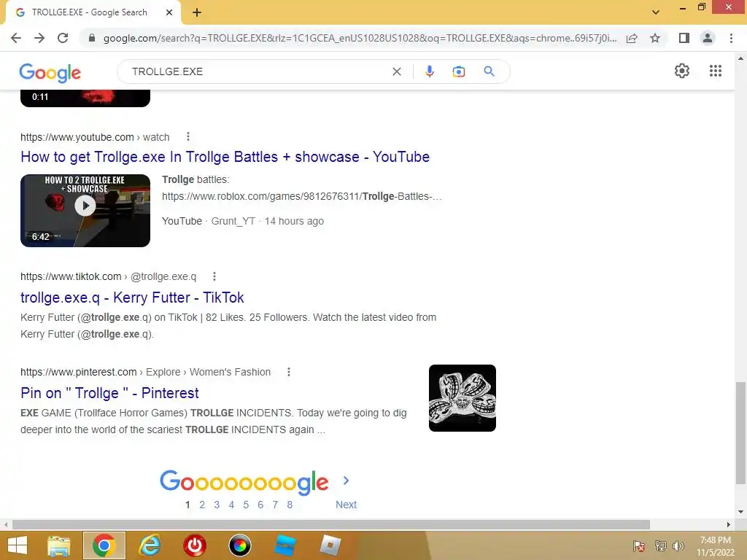This screenshot has height=560, width=747.
Task: Open volume control tray icon
Action: [x=678, y=546]
